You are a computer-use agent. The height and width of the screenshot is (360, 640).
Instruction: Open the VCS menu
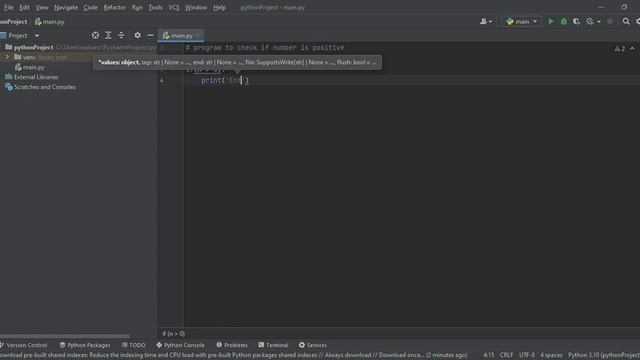pos(174,7)
